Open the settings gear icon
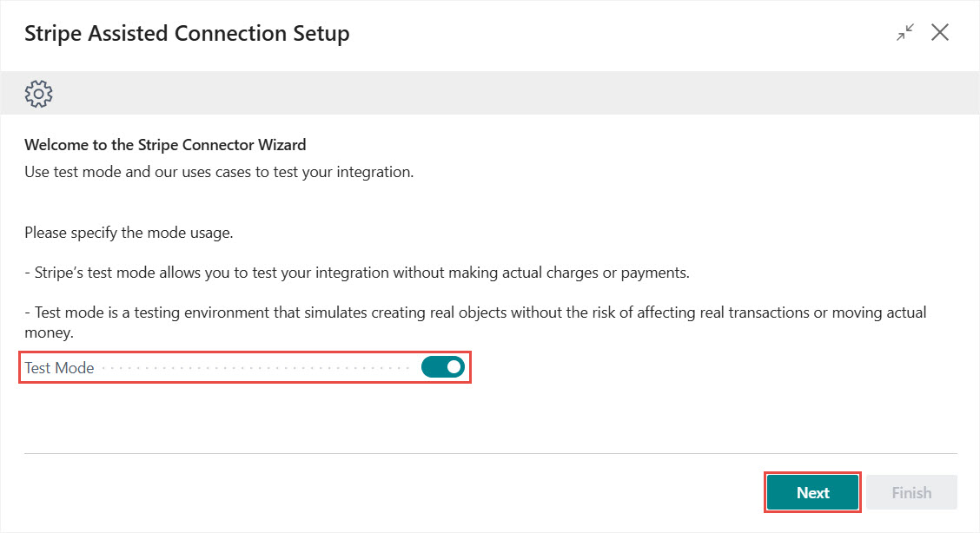Image resolution: width=980 pixels, height=533 pixels. (39, 93)
